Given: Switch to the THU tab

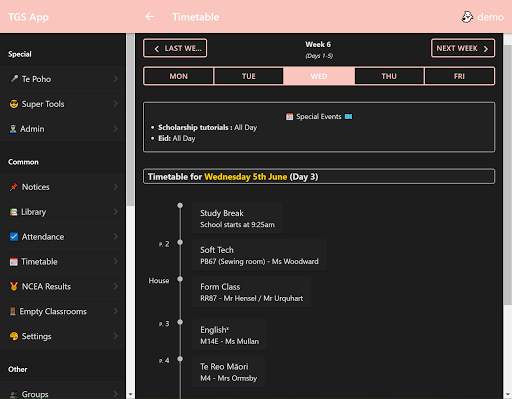Looking at the screenshot, I should tap(389, 76).
